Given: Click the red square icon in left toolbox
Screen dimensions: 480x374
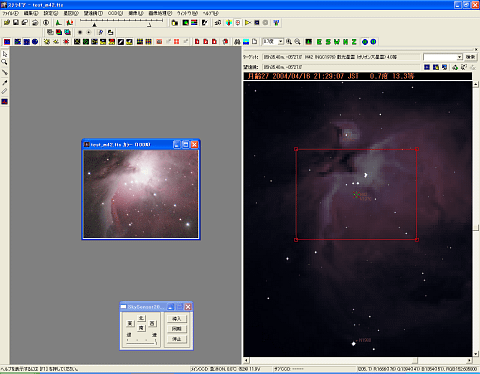Looking at the screenshot, I should 5,101.
